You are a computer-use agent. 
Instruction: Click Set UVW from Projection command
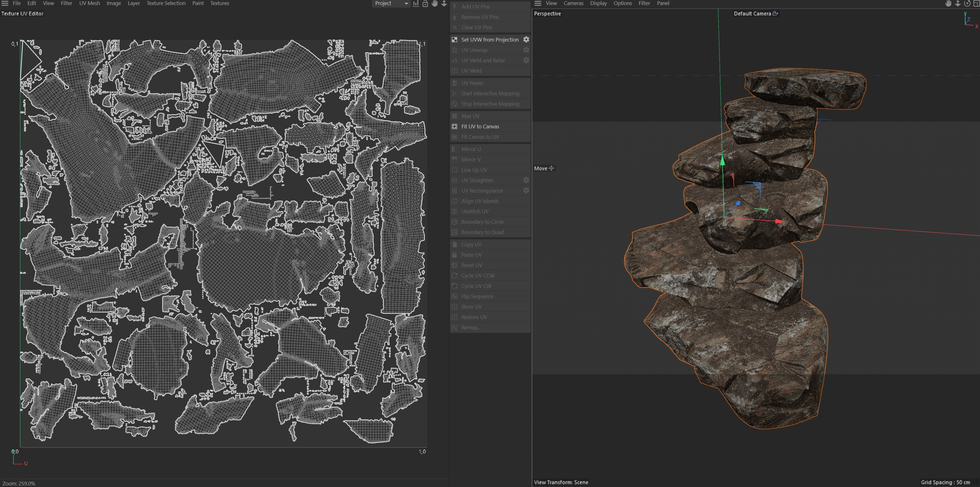pyautogui.click(x=490, y=40)
